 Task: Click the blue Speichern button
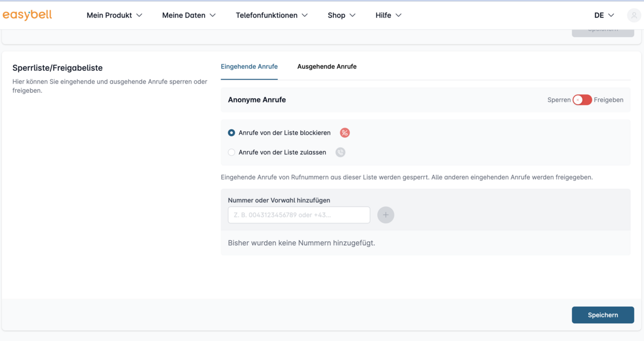[603, 315]
